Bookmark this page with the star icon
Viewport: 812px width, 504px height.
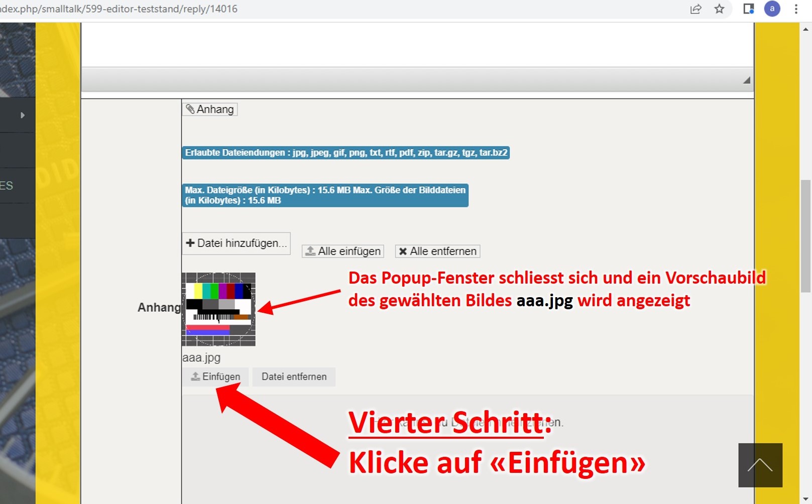[720, 9]
